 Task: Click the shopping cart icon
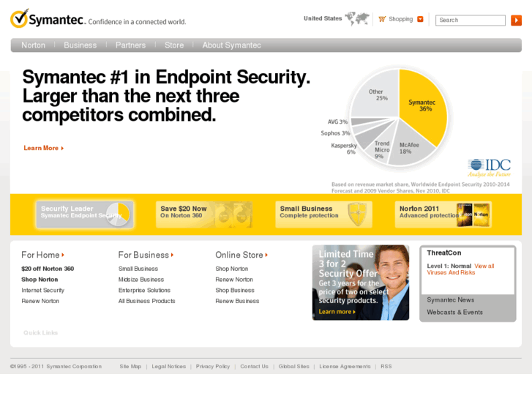point(382,19)
